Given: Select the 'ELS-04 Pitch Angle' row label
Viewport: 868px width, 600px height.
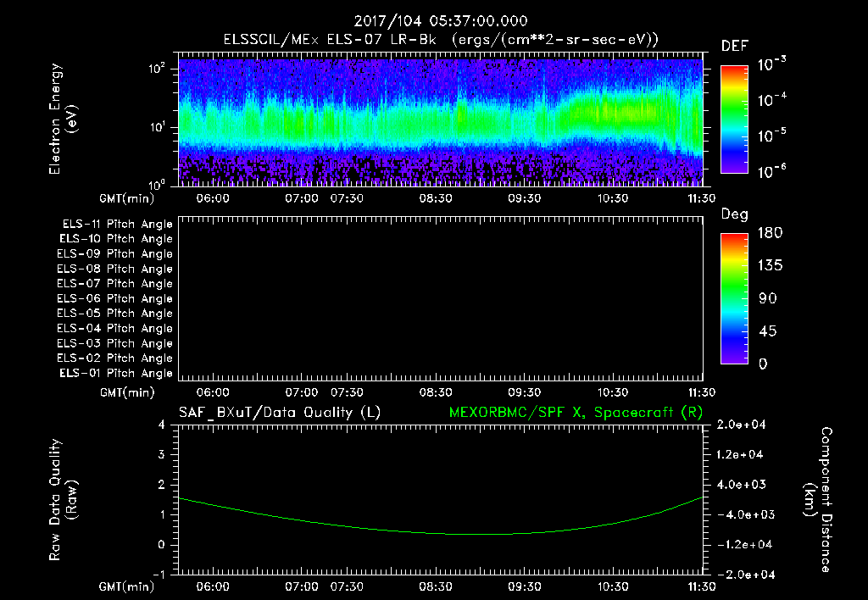Looking at the screenshot, I should [115, 329].
